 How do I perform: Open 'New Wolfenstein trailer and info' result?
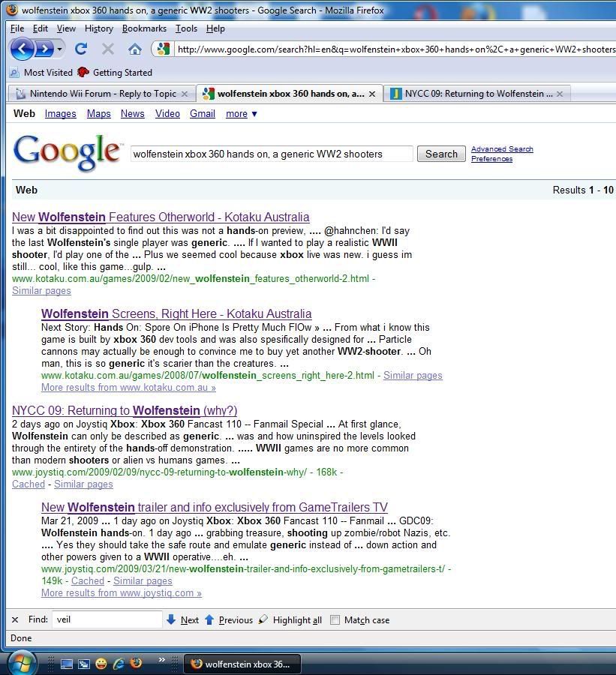click(x=215, y=507)
